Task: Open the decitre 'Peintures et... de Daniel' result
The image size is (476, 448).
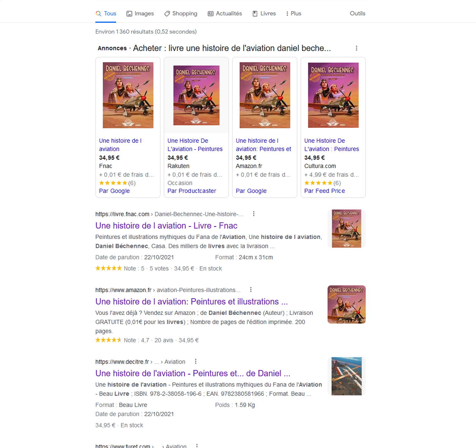Action: pyautogui.click(x=193, y=373)
